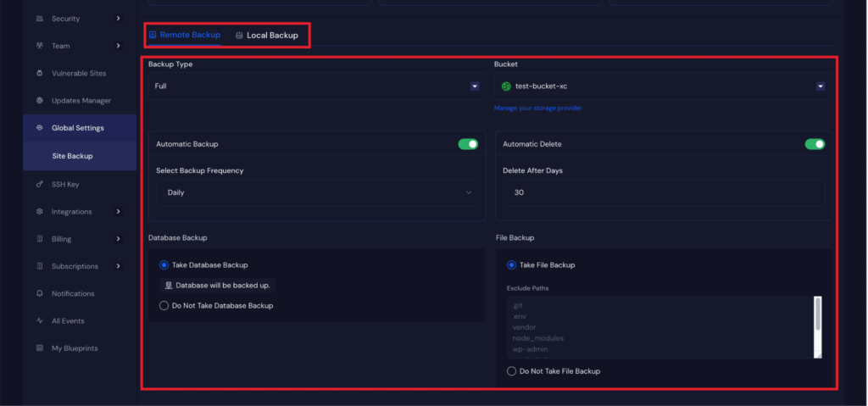Select the Remote Backup tab

(x=185, y=36)
